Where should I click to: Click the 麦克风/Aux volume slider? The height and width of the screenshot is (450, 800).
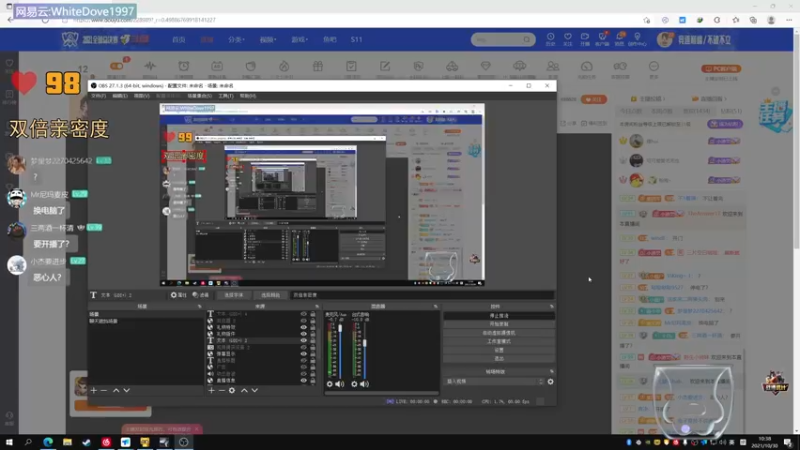click(340, 349)
